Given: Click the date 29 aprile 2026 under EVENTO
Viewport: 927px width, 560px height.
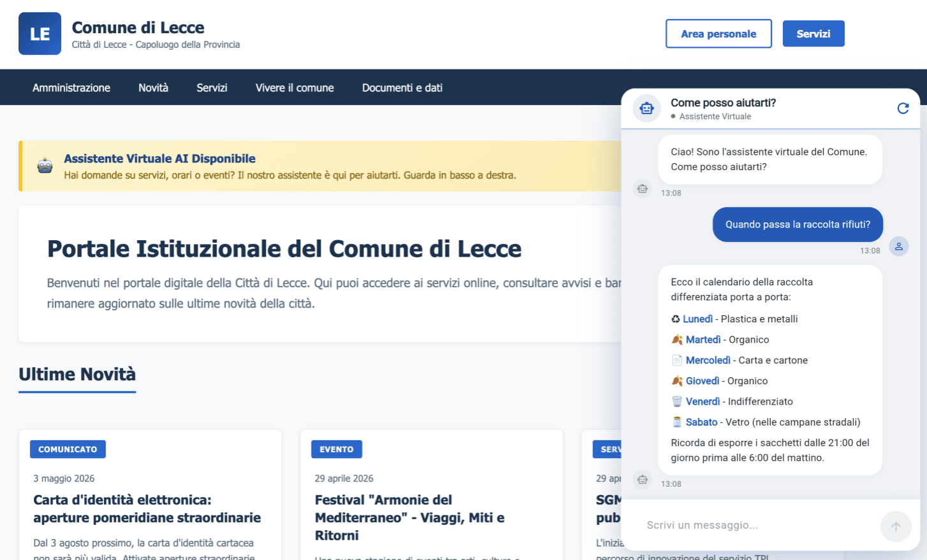Looking at the screenshot, I should [x=344, y=478].
